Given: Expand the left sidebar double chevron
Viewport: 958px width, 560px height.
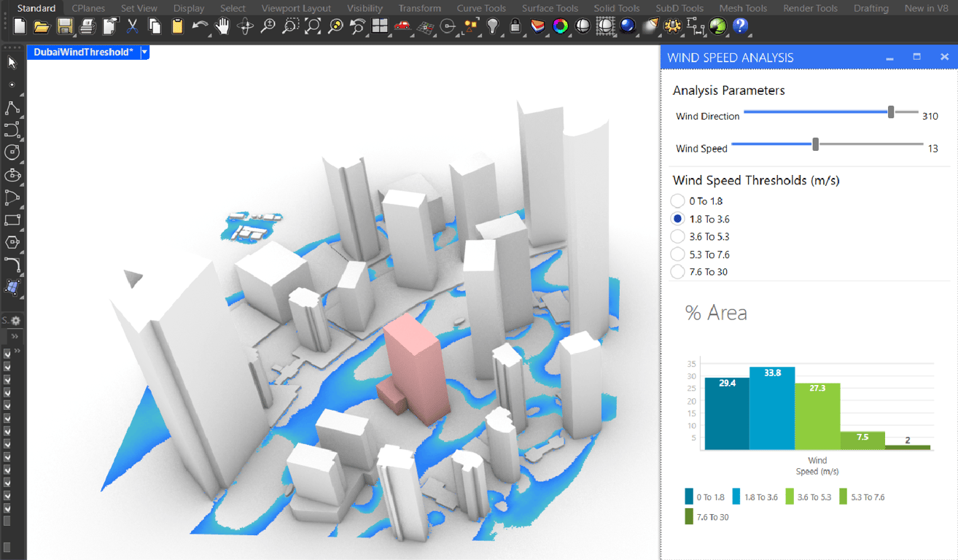Looking at the screenshot, I should 15,336.
